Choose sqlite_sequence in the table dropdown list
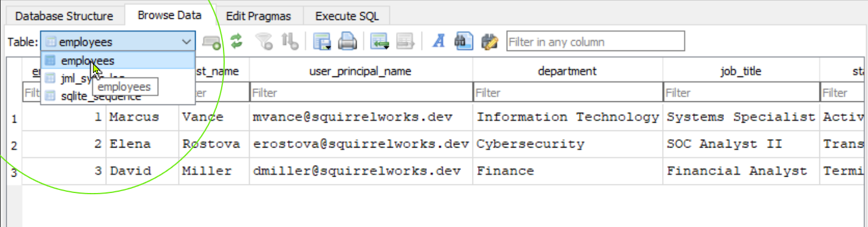 tap(118, 96)
